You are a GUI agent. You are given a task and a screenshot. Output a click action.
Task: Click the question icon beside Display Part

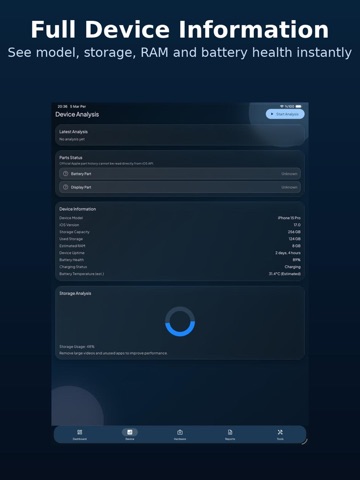pyautogui.click(x=66, y=187)
